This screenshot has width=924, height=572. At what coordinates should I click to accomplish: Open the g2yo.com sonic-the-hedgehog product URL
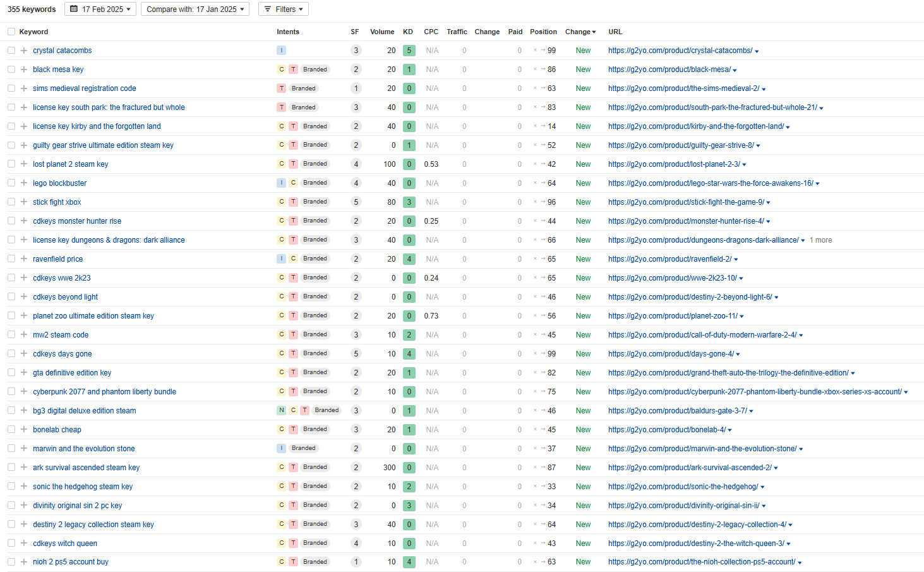(683, 487)
